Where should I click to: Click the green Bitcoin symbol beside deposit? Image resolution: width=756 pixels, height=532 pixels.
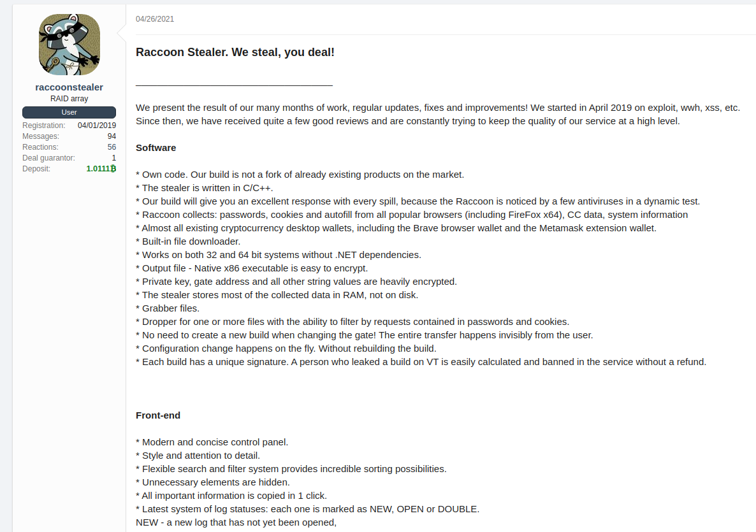point(113,169)
